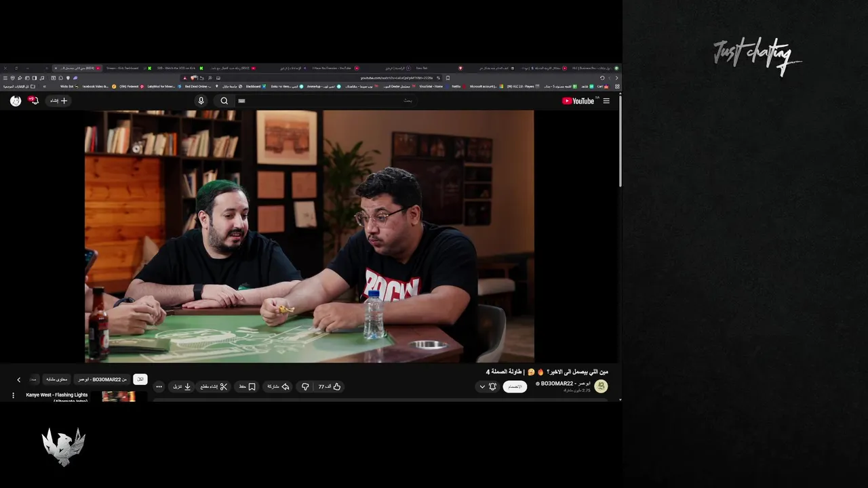Select the related content filter chip
This screenshot has width=868, height=488.
click(57, 380)
